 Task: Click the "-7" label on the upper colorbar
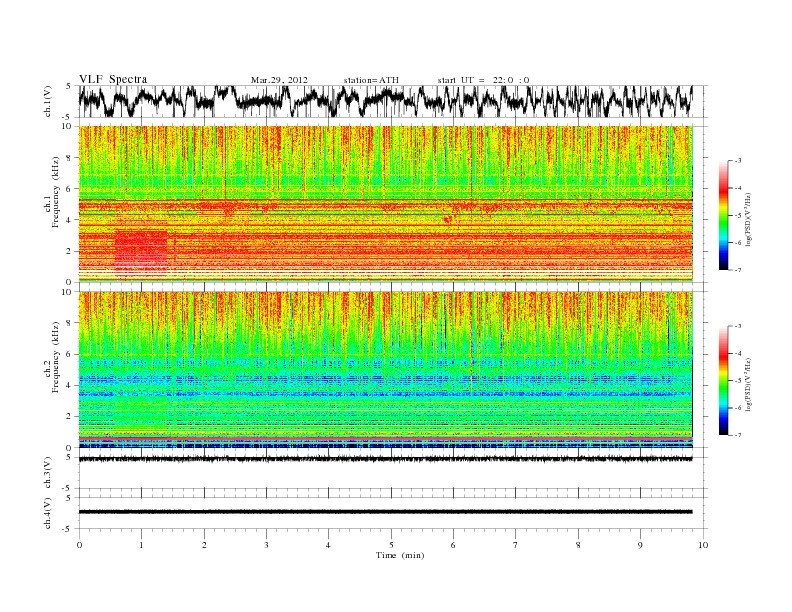(737, 270)
